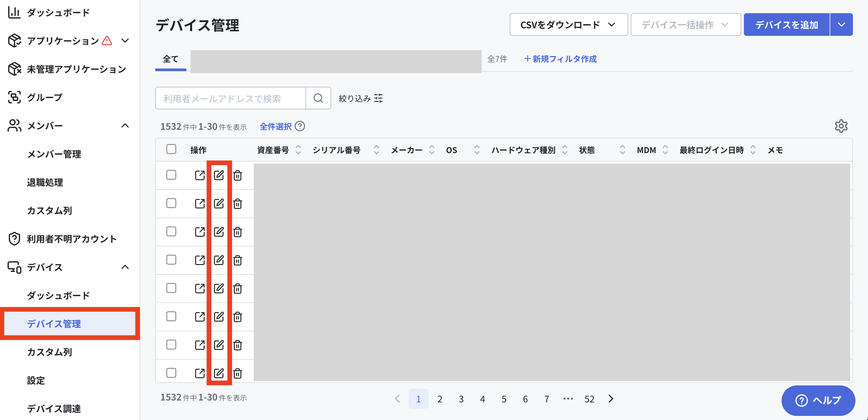Check the fourth device row checkbox
The image size is (868, 420).
[171, 260]
